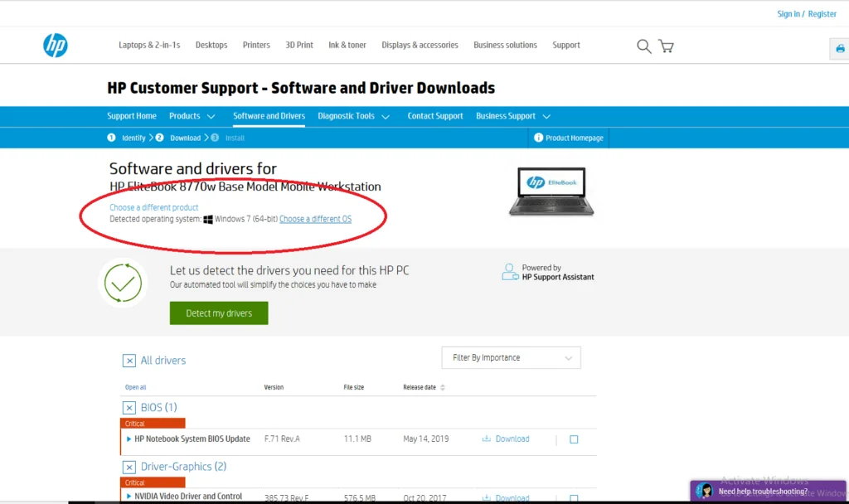Expand the Diagnostic Tools chevron
The image size is (849, 504).
[x=386, y=116]
